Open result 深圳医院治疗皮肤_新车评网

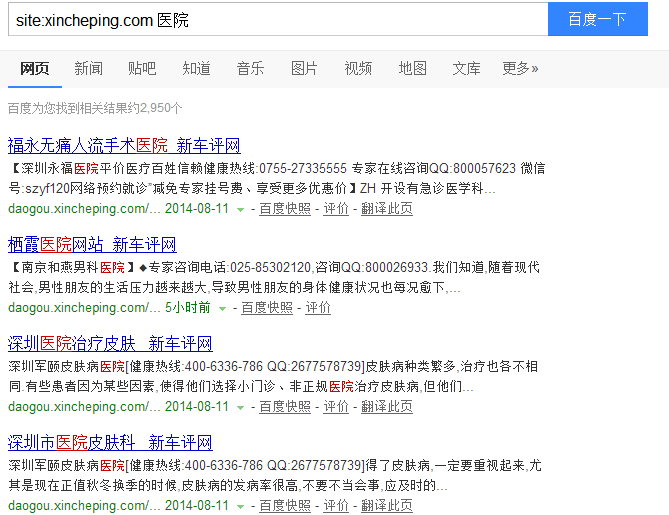pyautogui.click(x=110, y=343)
